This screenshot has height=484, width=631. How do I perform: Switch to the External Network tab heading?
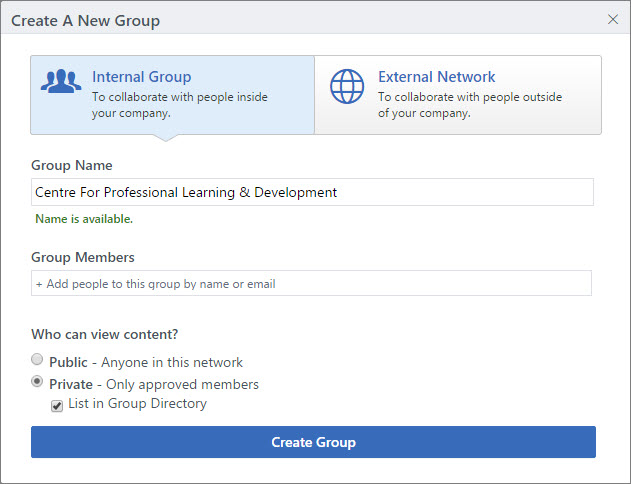click(x=436, y=77)
